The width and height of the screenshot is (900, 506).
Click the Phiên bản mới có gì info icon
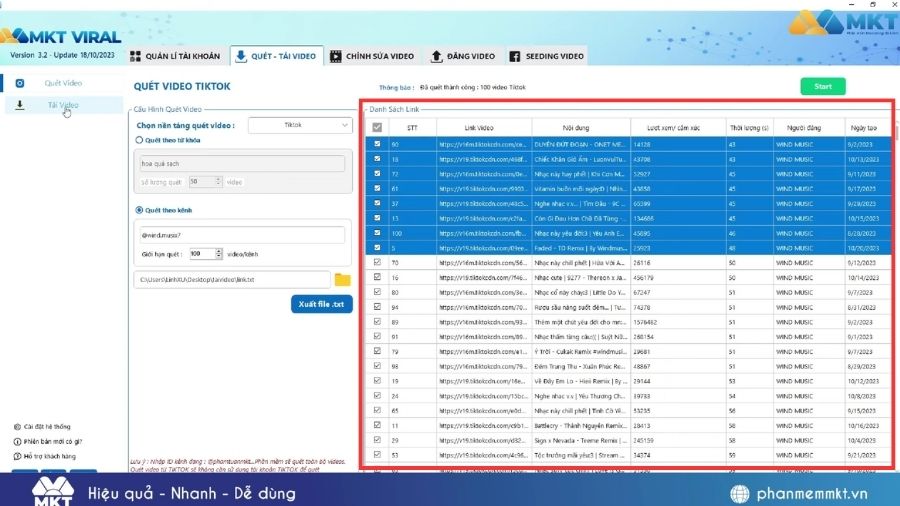18,441
